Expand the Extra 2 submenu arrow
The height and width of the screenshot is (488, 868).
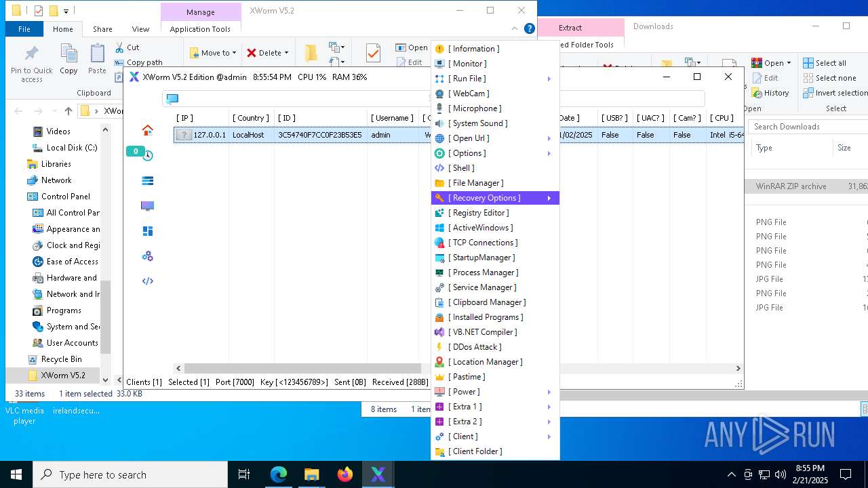[549, 422]
